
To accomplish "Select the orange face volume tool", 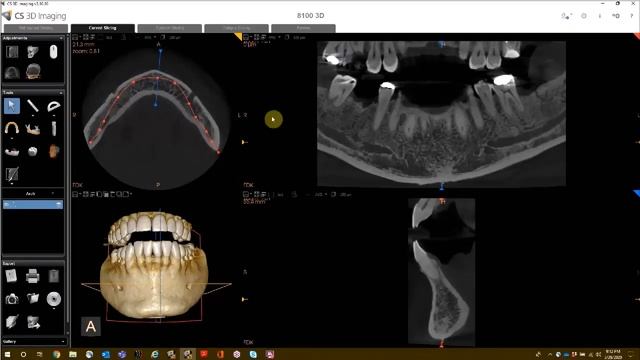I will click(x=53, y=151).
